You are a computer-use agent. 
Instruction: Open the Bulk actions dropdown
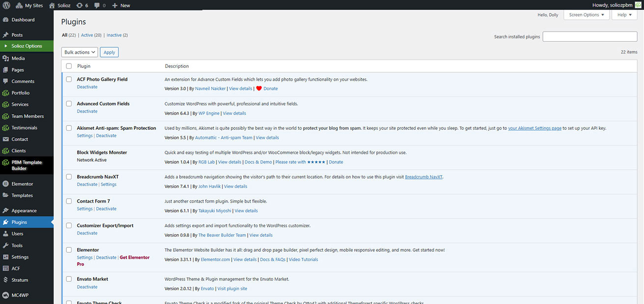point(80,52)
